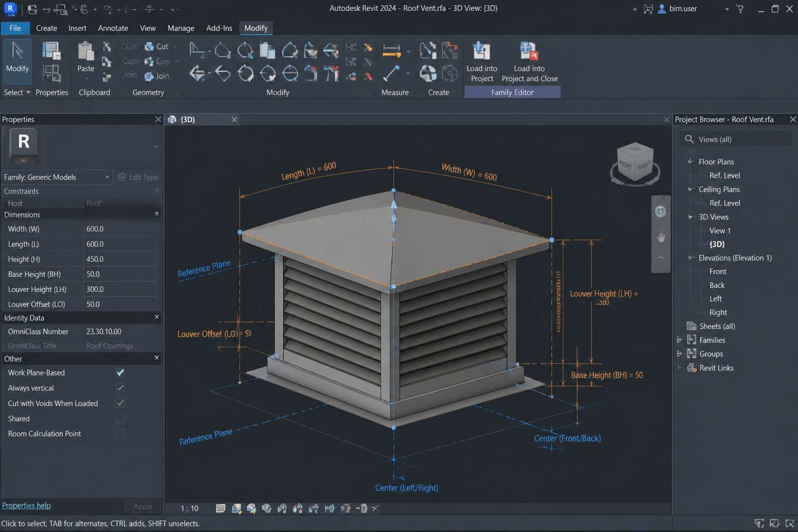
Task: Click the Louver Height (LH) value field
Action: click(120, 289)
